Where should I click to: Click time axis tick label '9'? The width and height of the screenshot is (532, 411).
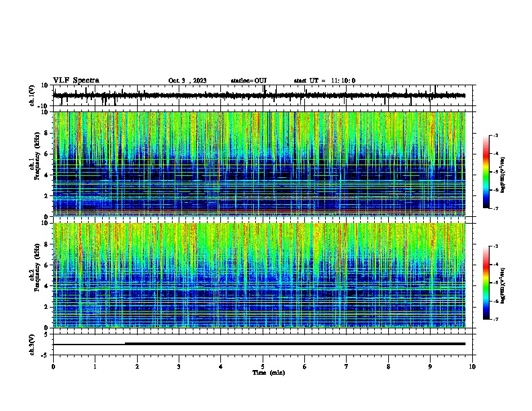click(x=430, y=367)
